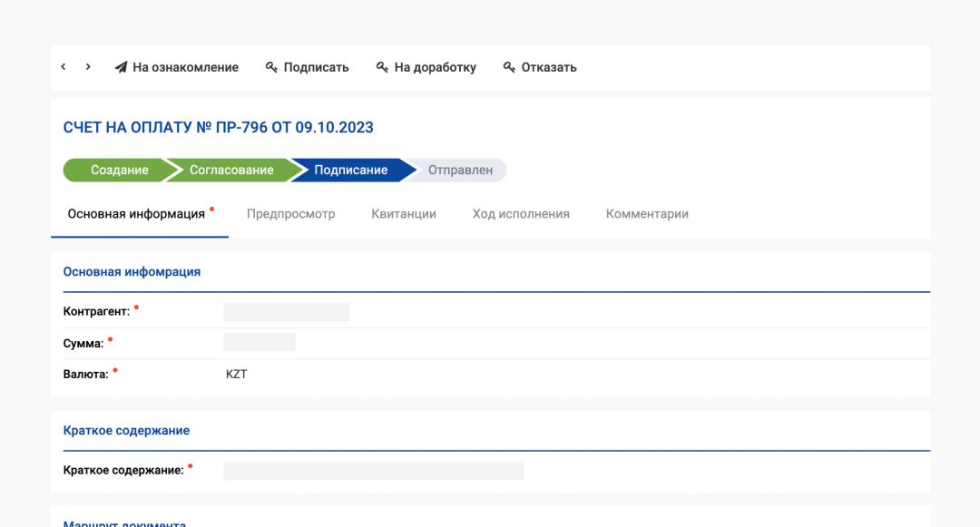Select the Согласование stage step
The image size is (980, 527).
(x=231, y=171)
